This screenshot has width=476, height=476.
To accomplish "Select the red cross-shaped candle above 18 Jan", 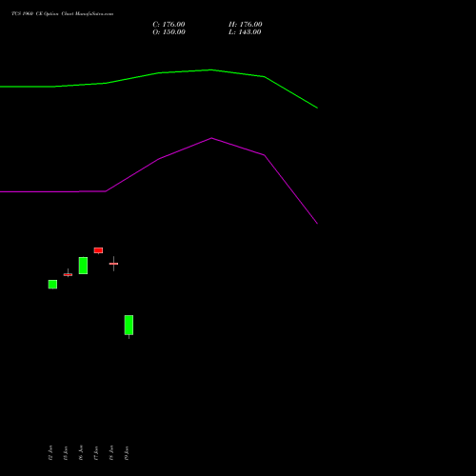I will pyautogui.click(x=113, y=264).
